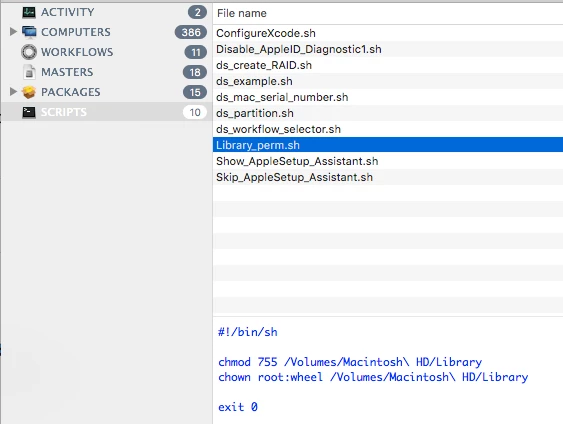
Task: Click the Masters disk image icon
Action: tap(29, 72)
